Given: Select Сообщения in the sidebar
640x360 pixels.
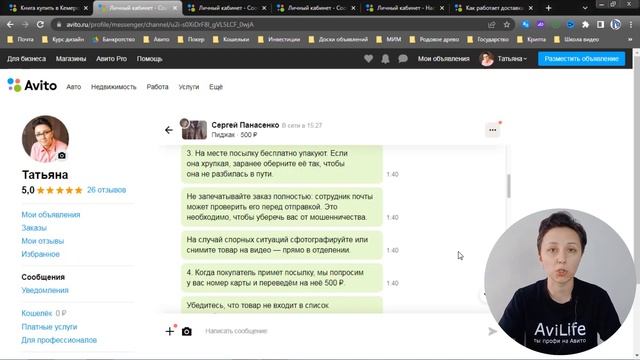Looking at the screenshot, I should (x=43, y=277).
